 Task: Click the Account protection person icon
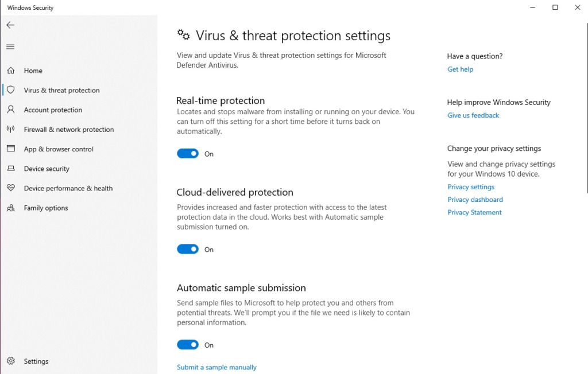click(x=10, y=110)
